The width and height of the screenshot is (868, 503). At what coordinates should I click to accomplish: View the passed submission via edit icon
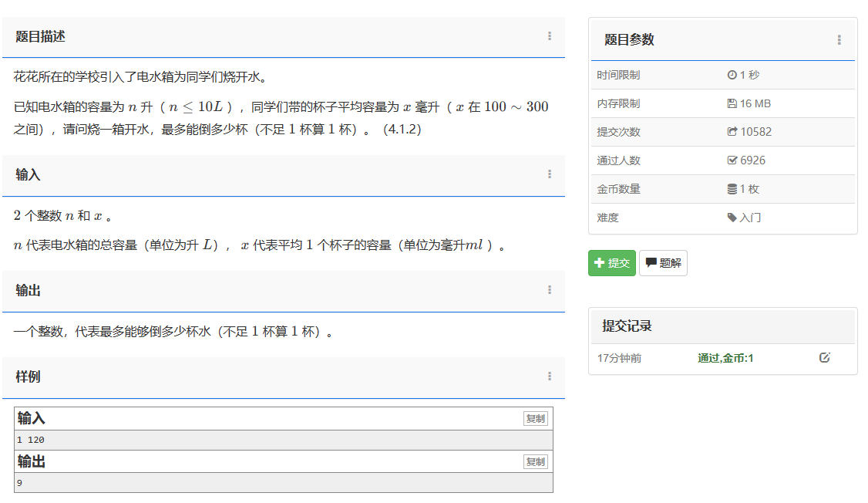pos(824,358)
